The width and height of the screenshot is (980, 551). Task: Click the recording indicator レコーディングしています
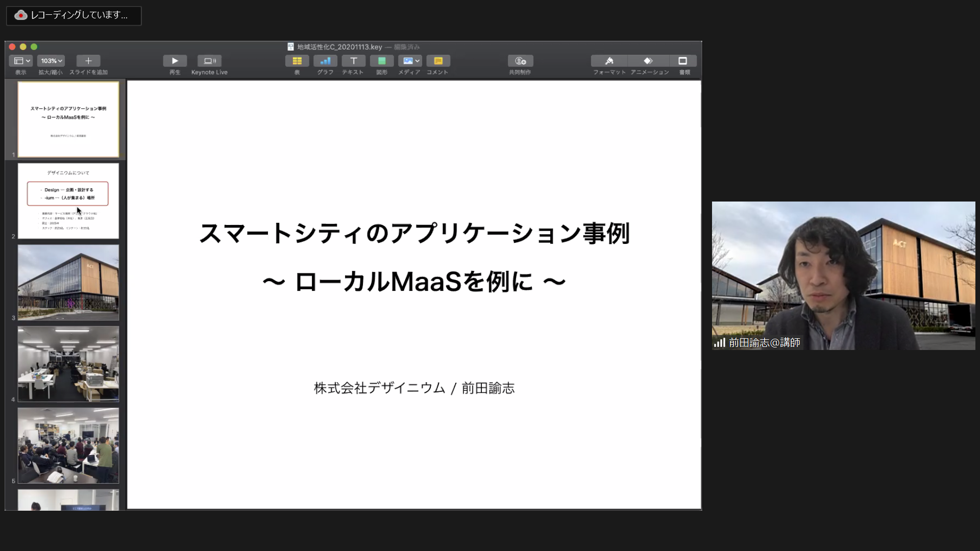tap(74, 15)
